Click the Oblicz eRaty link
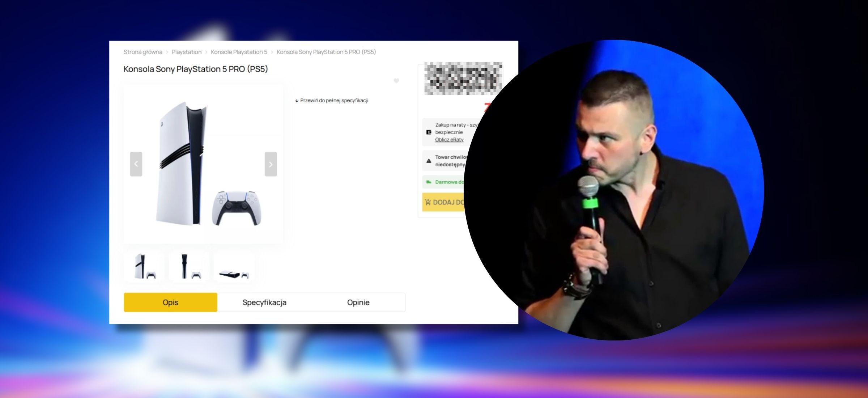This screenshot has width=868, height=398. 449,140
